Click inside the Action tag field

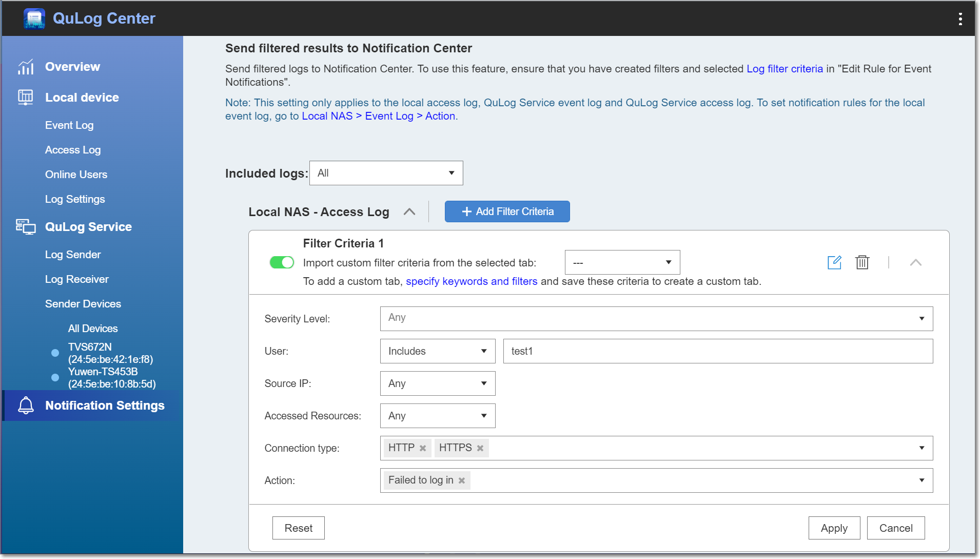pos(656,480)
